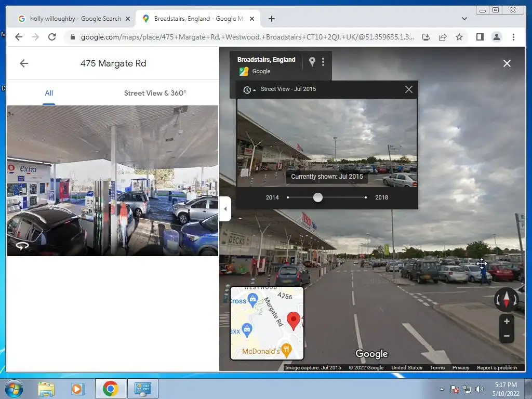This screenshot has width=532, height=399.
Task: Open Chrome's three-dot menu
Action: 513,37
